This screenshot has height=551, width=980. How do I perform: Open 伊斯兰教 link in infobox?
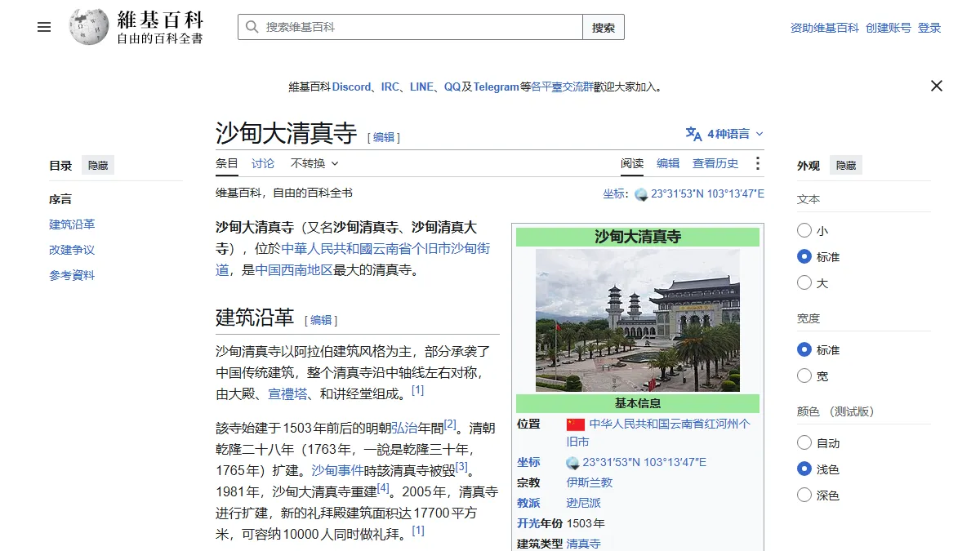point(590,482)
